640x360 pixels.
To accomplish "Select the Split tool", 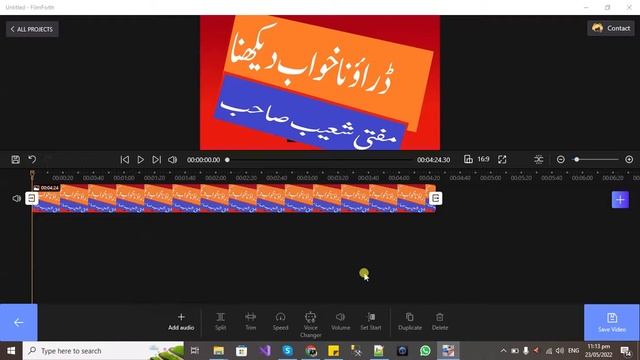I will [220, 322].
